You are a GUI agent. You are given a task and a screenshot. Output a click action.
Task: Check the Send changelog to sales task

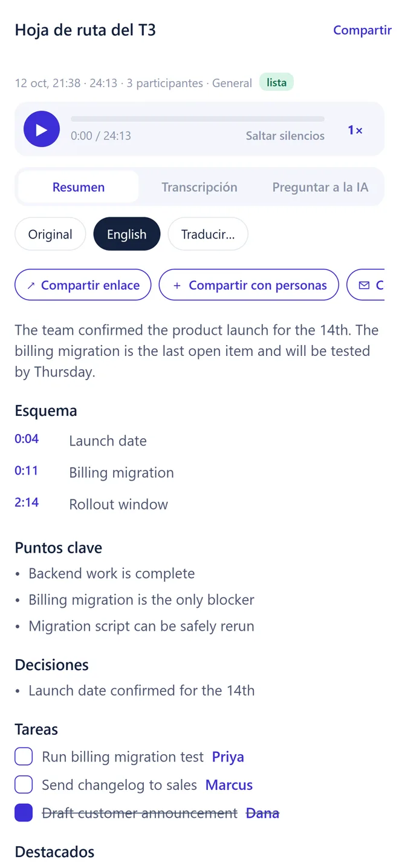pyautogui.click(x=24, y=785)
